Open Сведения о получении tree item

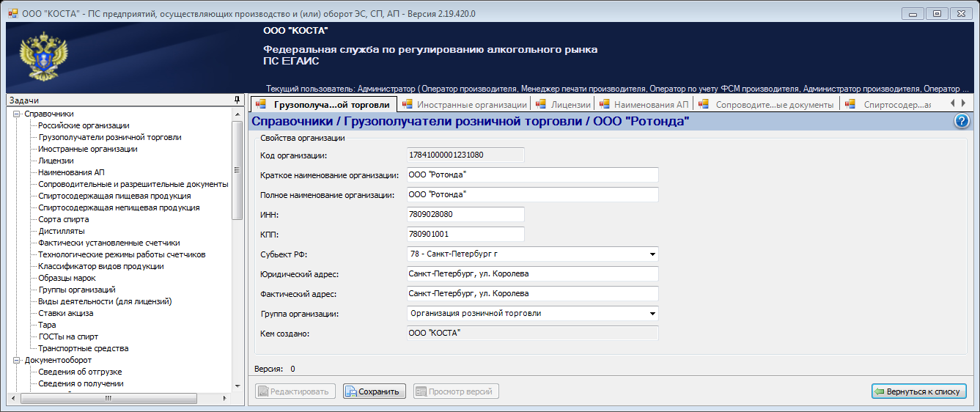coord(81,383)
